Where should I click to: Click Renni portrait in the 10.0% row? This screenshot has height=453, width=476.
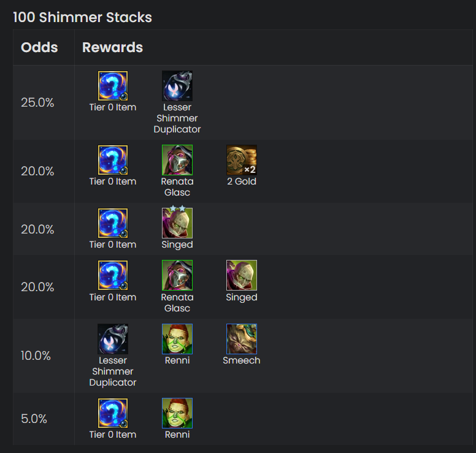(177, 339)
